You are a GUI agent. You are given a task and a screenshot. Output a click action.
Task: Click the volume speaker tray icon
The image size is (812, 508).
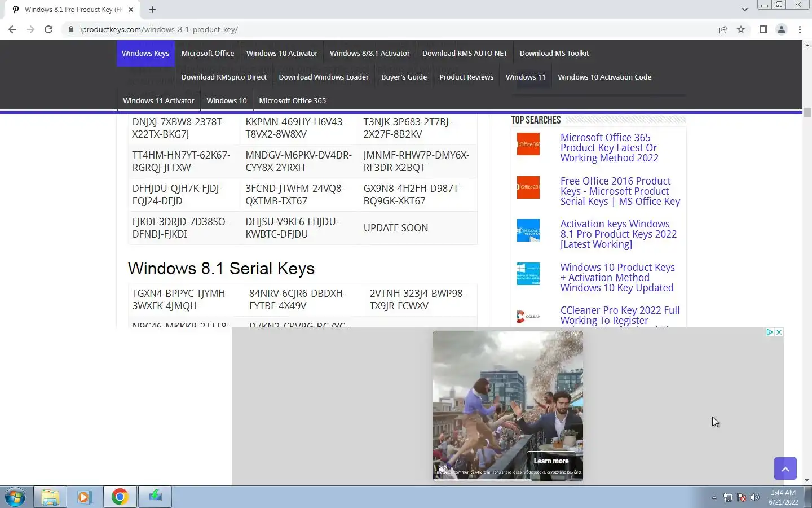755,498
